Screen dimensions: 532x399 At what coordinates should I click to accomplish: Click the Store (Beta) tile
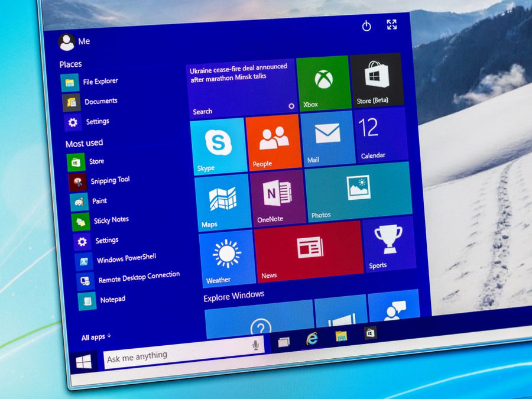[x=377, y=80]
